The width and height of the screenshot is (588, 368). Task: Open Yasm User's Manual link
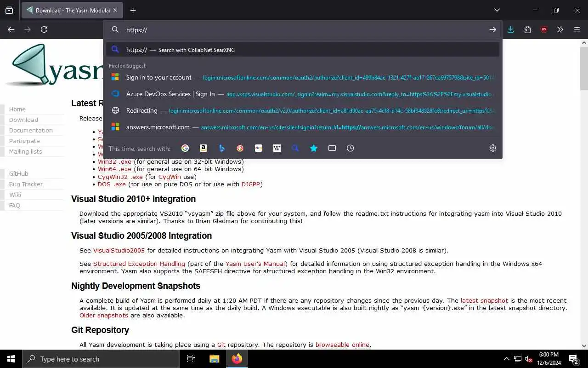tap(255, 264)
